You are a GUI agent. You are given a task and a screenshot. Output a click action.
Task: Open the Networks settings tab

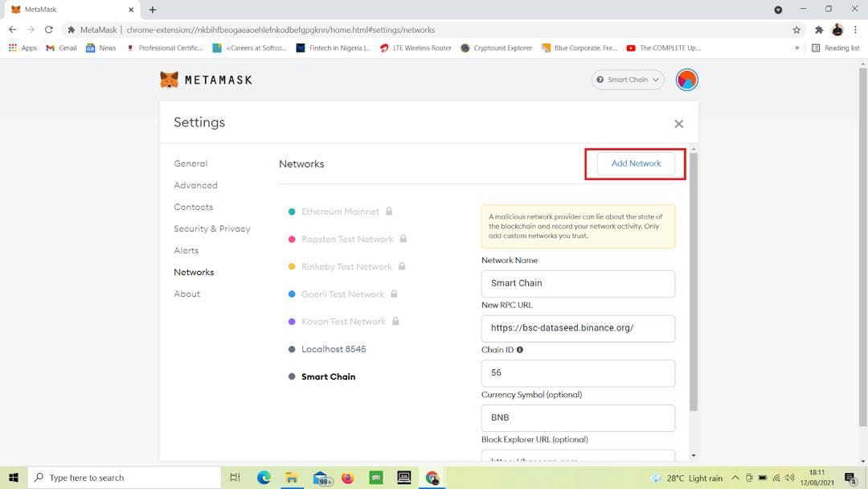[194, 272]
